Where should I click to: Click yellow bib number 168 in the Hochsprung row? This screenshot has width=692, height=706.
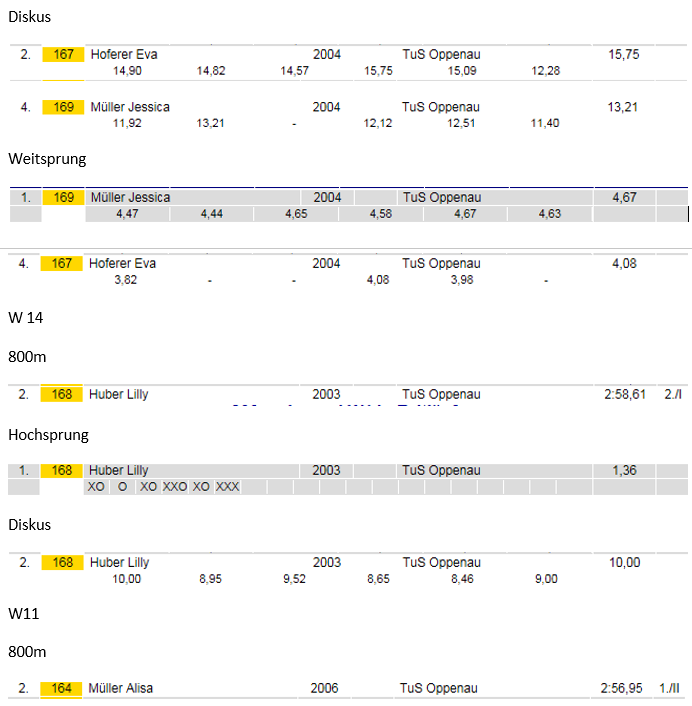(x=62, y=471)
